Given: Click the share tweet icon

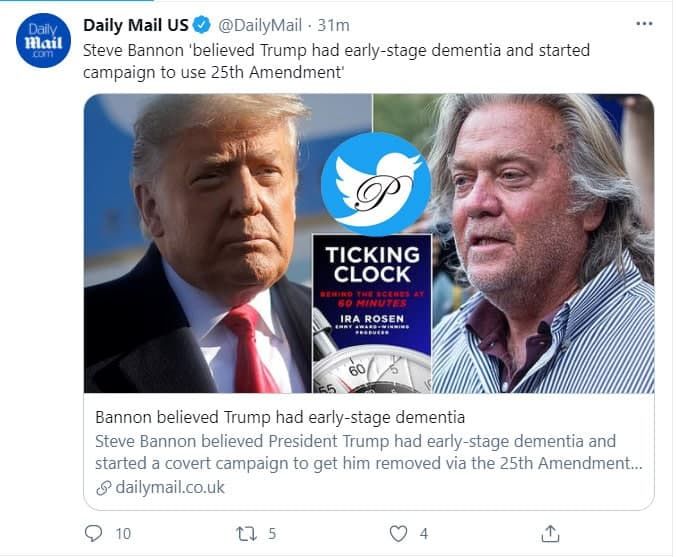Looking at the screenshot, I should click(x=550, y=534).
